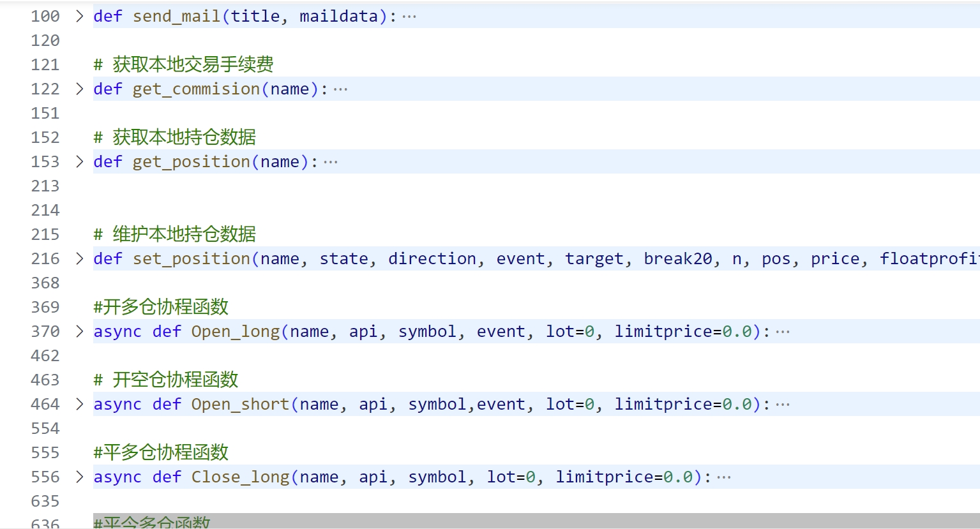Click line number 100 in the gutter

(45, 16)
